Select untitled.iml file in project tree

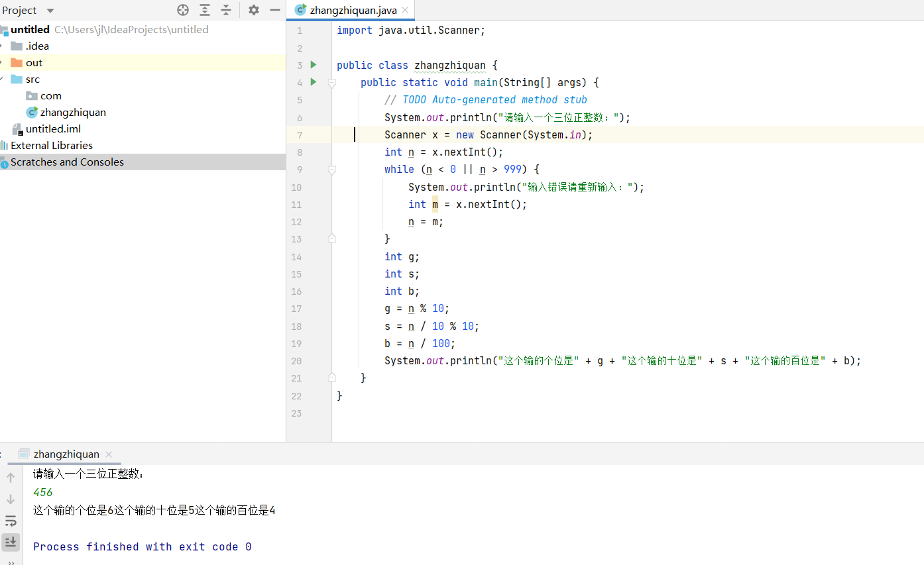pos(53,129)
